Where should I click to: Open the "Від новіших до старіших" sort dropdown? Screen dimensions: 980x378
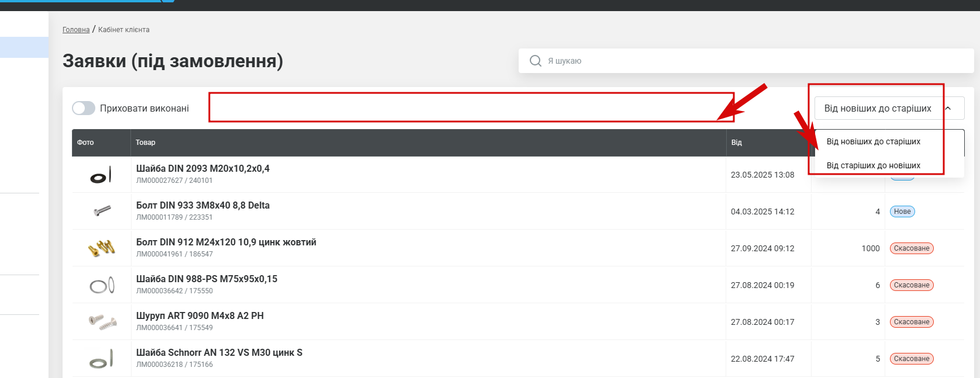tap(877, 108)
